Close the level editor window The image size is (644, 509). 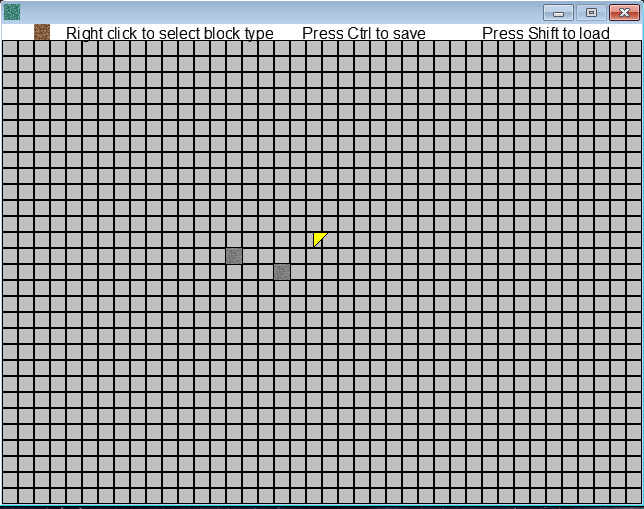(624, 13)
